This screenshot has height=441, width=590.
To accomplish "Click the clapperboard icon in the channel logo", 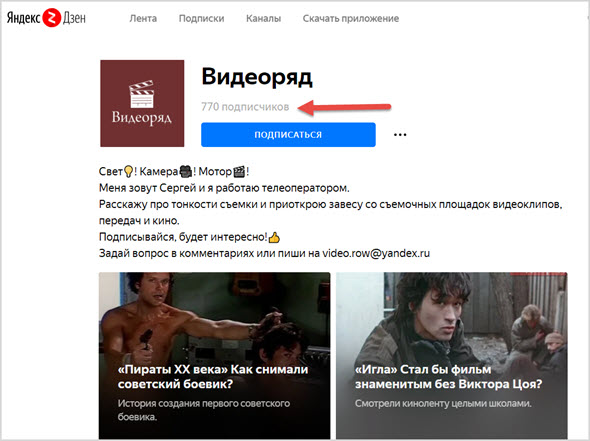I will pos(141,94).
